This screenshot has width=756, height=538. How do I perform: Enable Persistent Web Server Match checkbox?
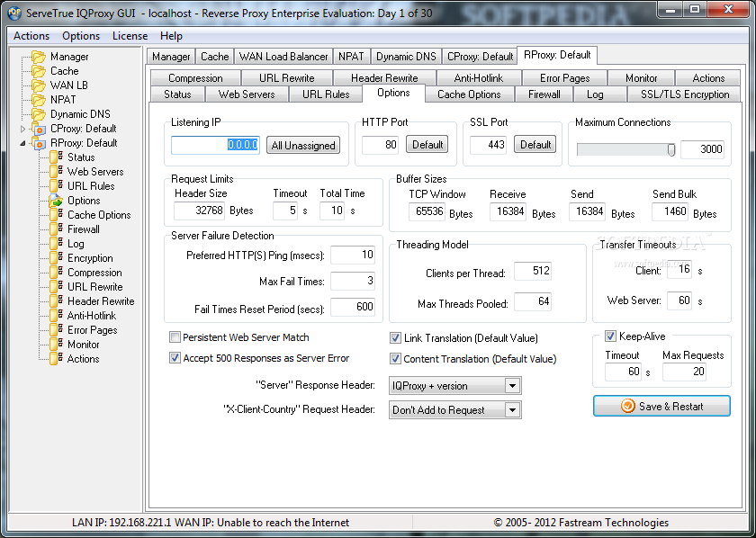click(x=175, y=337)
